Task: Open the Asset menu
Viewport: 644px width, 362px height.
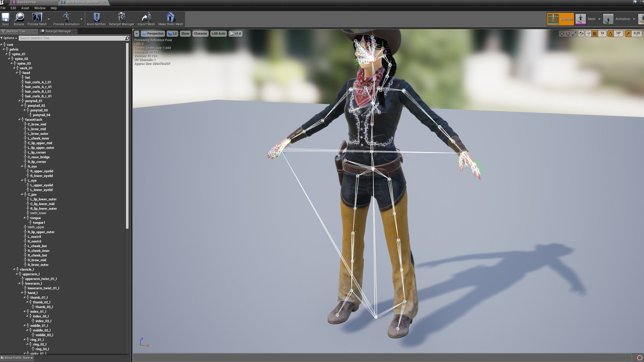Action: (25, 8)
